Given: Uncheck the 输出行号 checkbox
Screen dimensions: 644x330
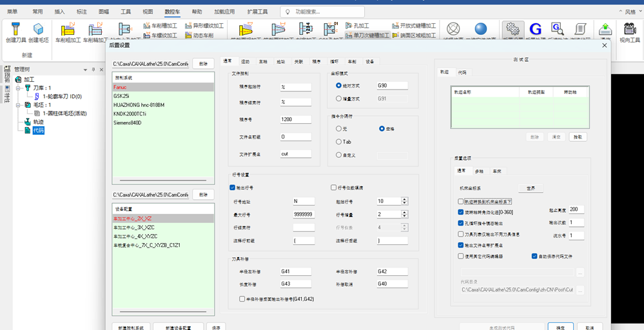Looking at the screenshot, I should (x=232, y=188).
